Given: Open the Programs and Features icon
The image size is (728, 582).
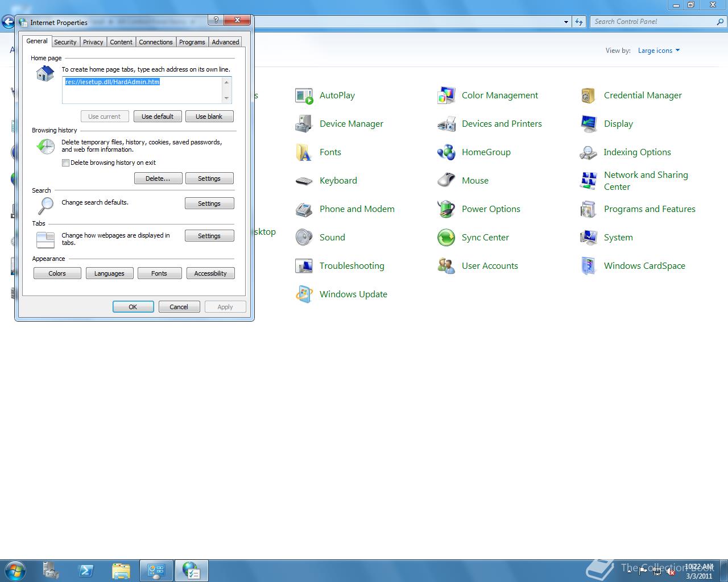Looking at the screenshot, I should [x=589, y=209].
